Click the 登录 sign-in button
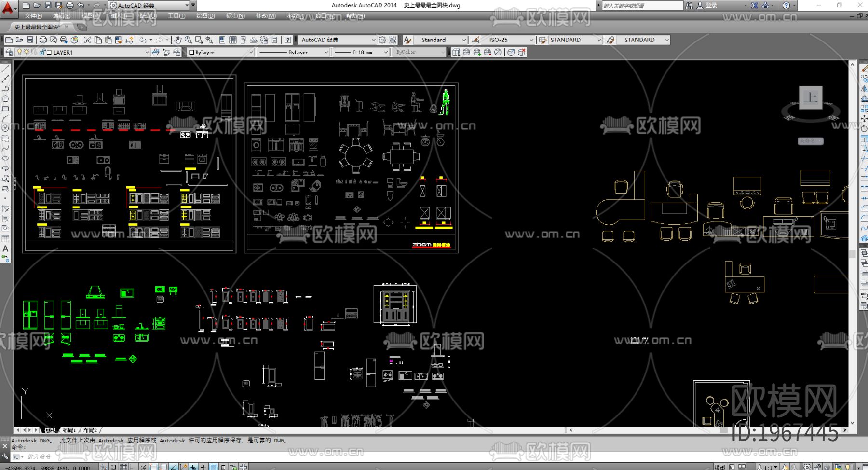 tap(707, 5)
